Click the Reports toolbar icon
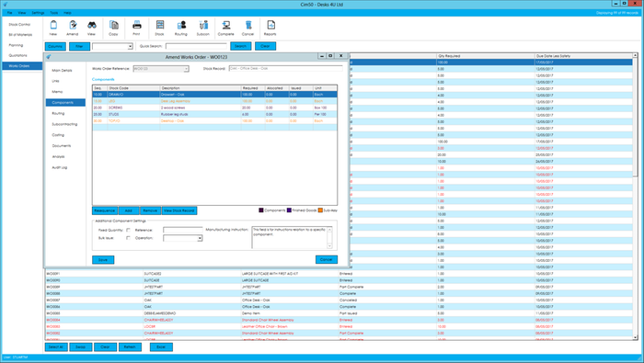This screenshot has height=363, width=644. 270,26
